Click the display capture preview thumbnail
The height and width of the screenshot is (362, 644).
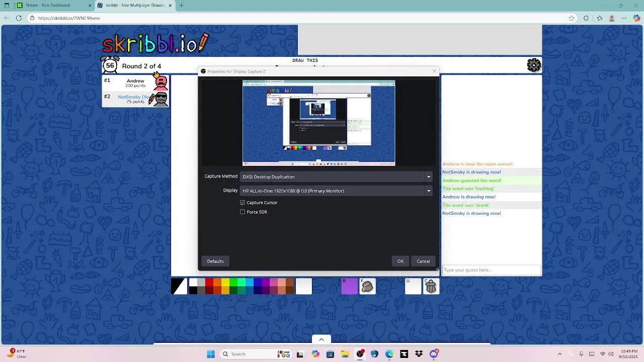click(x=319, y=123)
